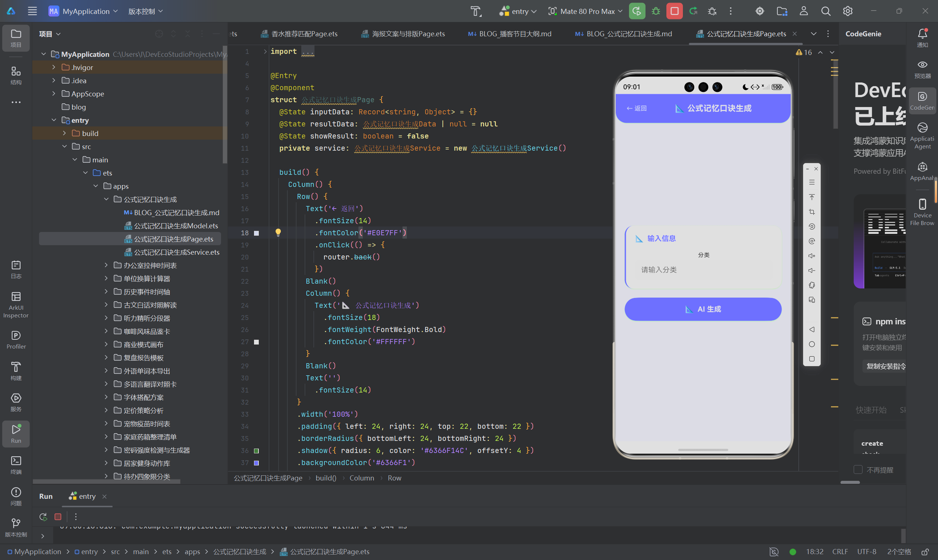Screen dimensions: 938x560
Task: Click the #E0E7FF color swatch on line 18
Action: click(257, 233)
